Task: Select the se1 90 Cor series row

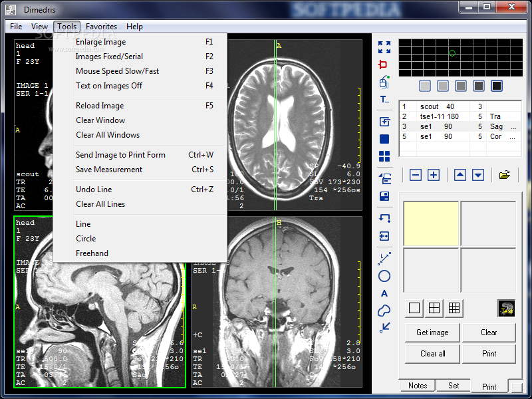Action: pos(460,136)
